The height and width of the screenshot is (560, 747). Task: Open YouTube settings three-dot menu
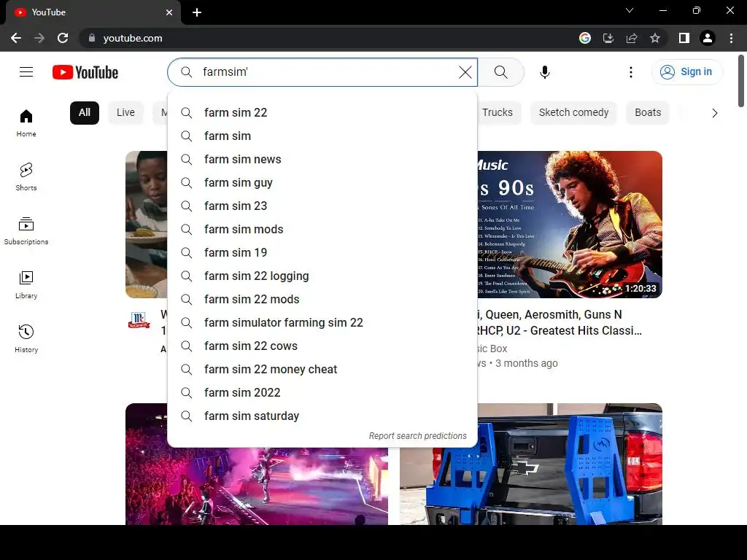(631, 72)
